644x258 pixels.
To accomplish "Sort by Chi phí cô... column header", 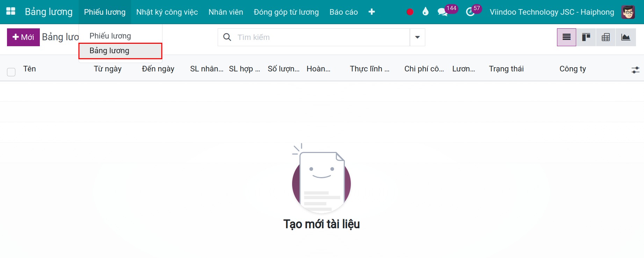I will pos(424,69).
